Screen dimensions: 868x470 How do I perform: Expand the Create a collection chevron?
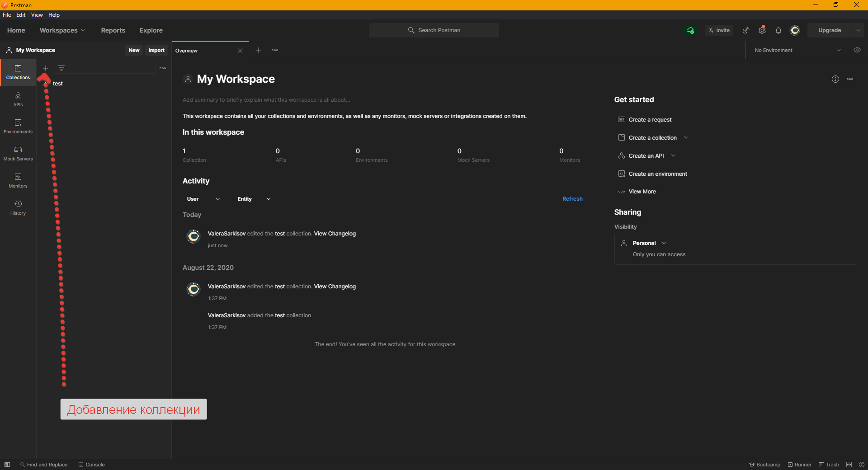click(x=686, y=137)
